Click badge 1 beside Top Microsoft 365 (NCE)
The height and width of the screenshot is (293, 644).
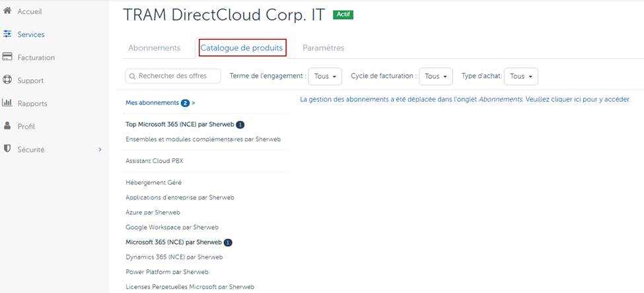[x=240, y=124]
